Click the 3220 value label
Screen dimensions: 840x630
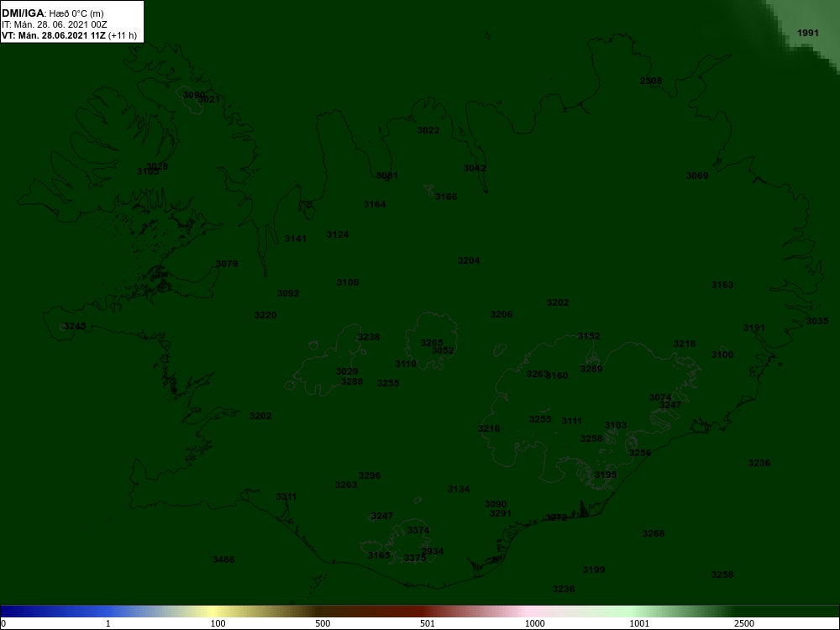(265, 315)
